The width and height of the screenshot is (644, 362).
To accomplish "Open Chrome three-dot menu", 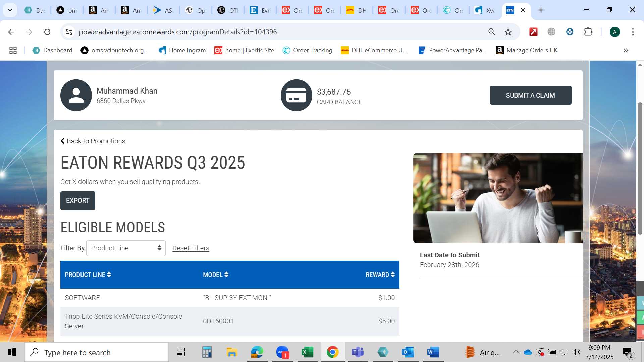I will point(633,32).
